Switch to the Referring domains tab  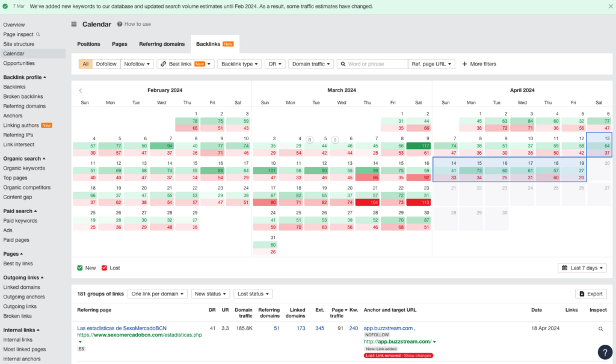click(162, 44)
